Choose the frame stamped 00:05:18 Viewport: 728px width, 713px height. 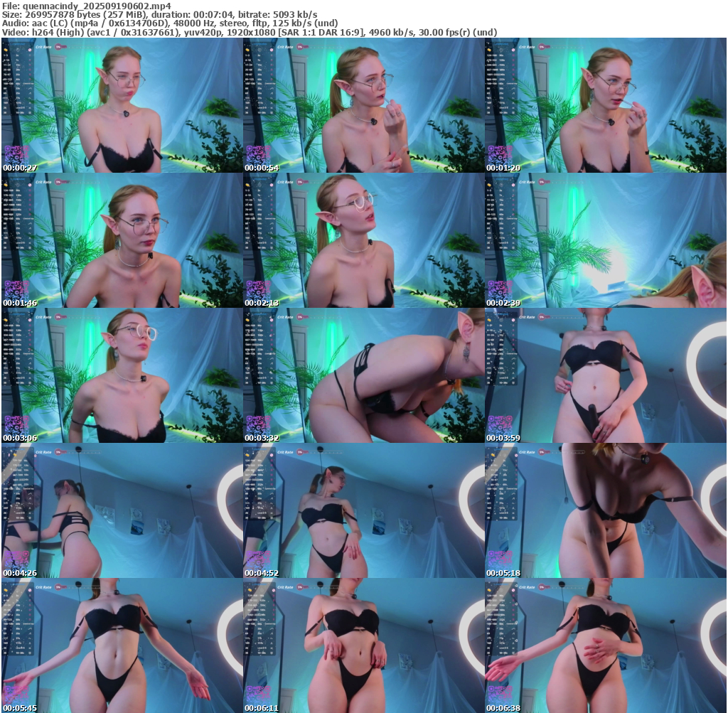click(606, 510)
